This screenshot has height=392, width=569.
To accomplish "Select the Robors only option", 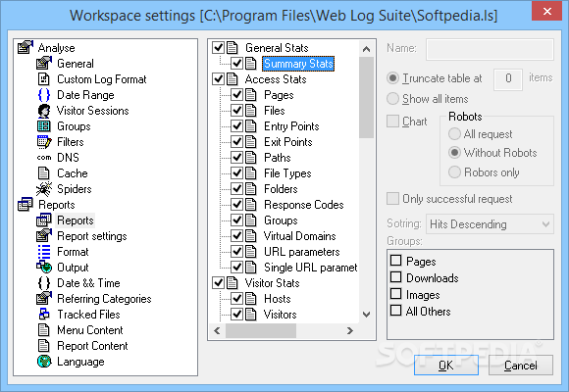I will click(x=454, y=171).
